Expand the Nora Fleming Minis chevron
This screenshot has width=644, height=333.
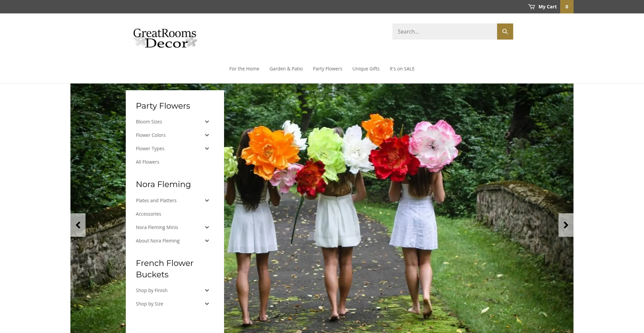point(207,227)
